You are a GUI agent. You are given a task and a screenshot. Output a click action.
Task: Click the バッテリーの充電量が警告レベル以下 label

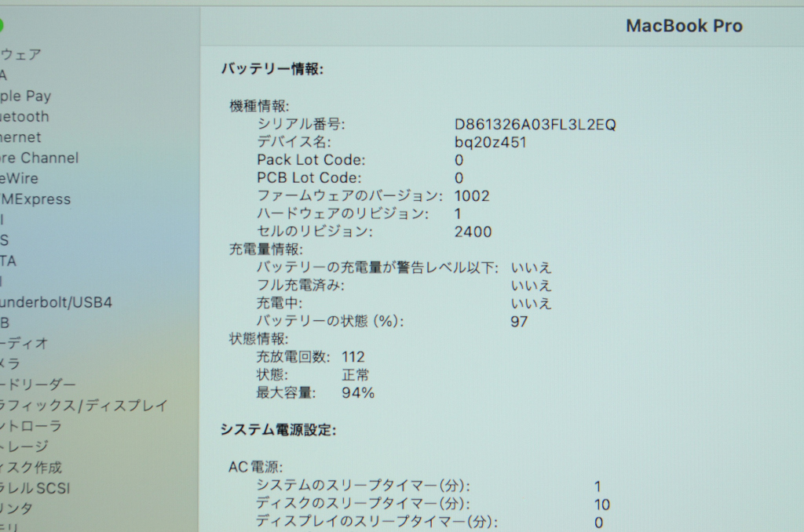[378, 268]
